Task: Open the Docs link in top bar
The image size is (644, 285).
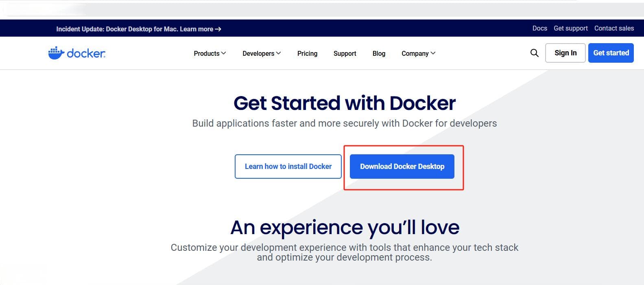Action: click(x=539, y=28)
